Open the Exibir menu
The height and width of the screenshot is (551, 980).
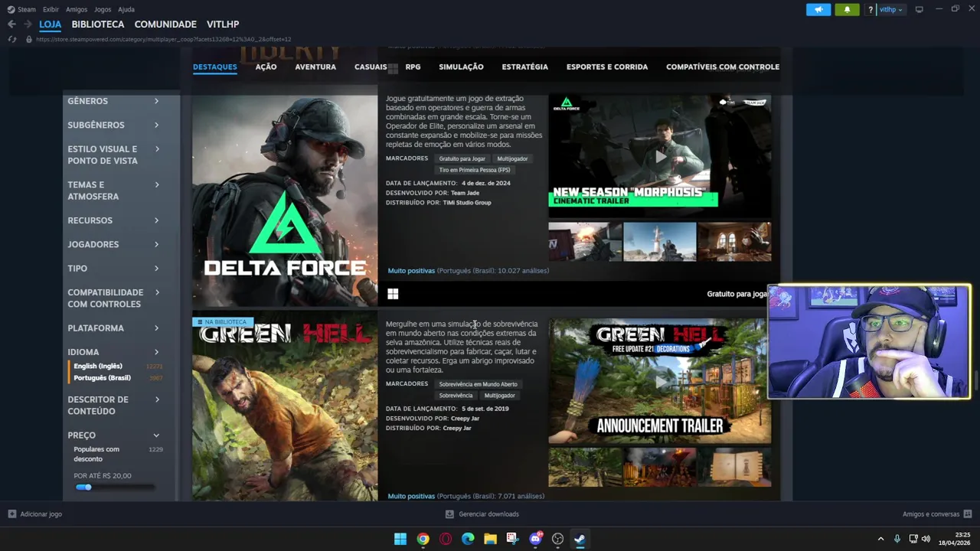pyautogui.click(x=51, y=9)
